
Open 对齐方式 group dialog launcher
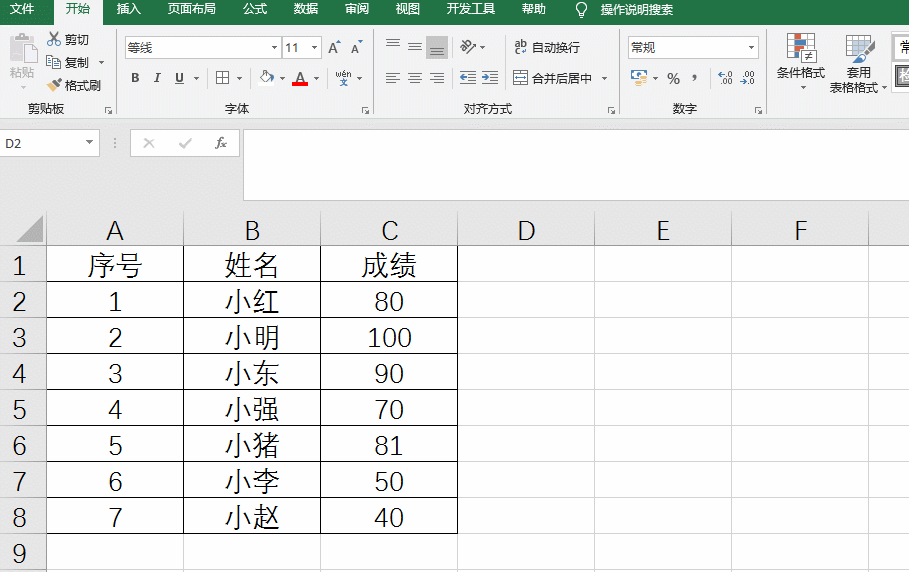[x=611, y=110]
